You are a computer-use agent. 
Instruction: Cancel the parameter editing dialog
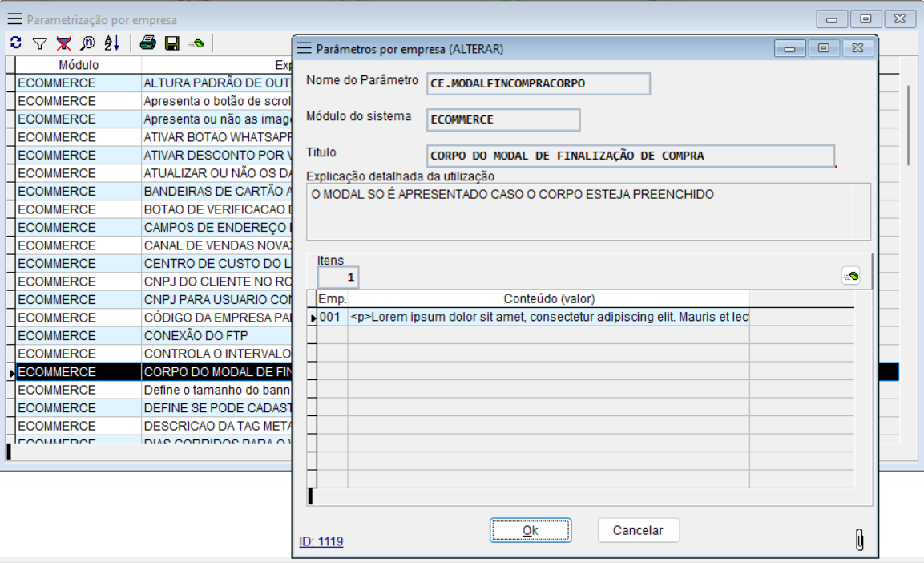tap(639, 530)
